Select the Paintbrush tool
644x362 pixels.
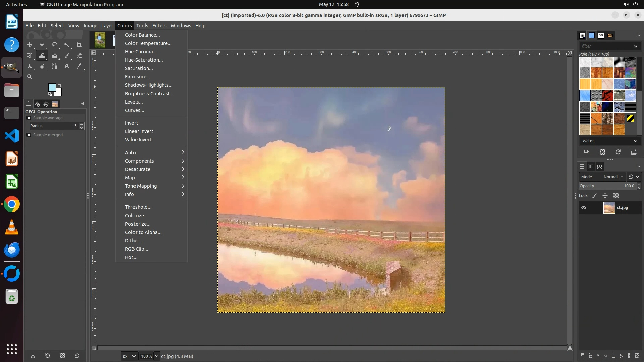67,56
